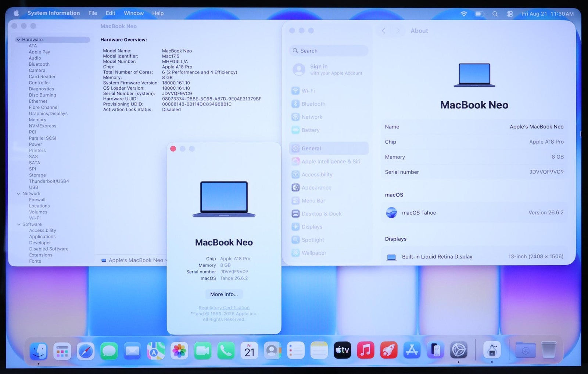Click Sign in with your Apple Account
Viewport: 588px width, 374px height.
(x=329, y=69)
